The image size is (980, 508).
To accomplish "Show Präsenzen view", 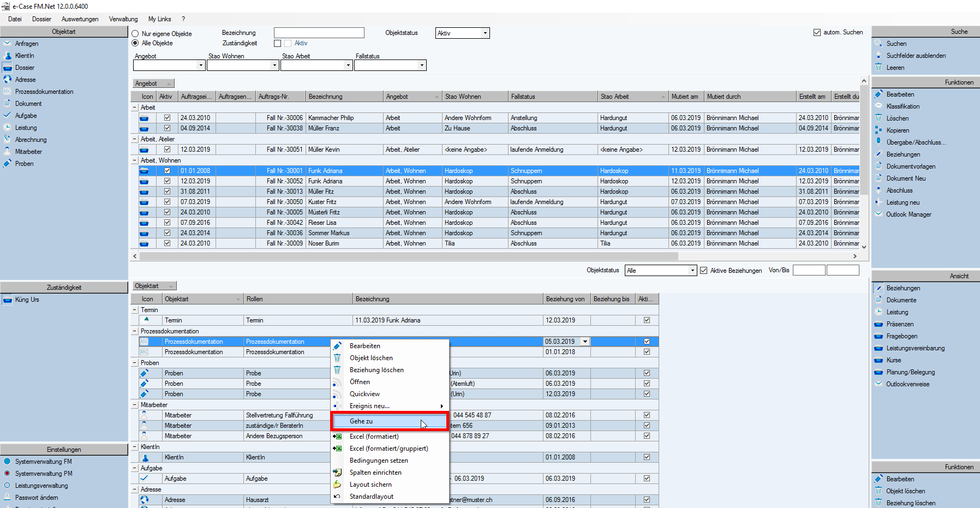I will pos(900,324).
